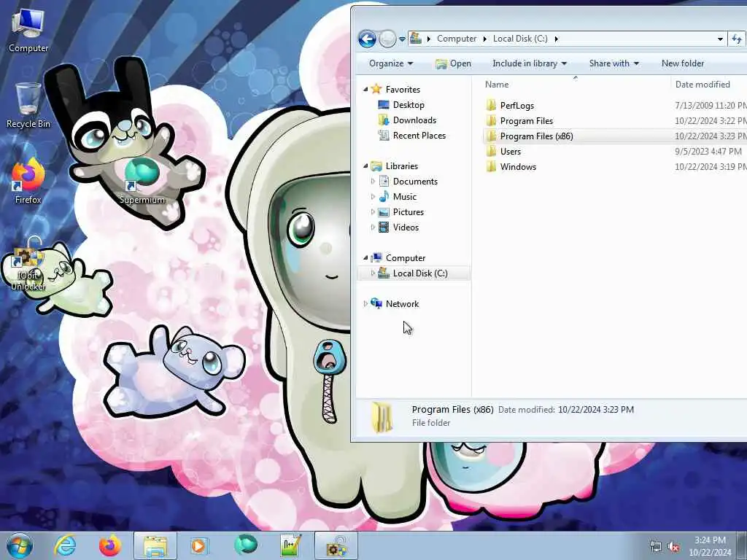Screen dimensions: 747x560
Task: Click the folder thumbnail in the details pane
Action: click(382, 417)
